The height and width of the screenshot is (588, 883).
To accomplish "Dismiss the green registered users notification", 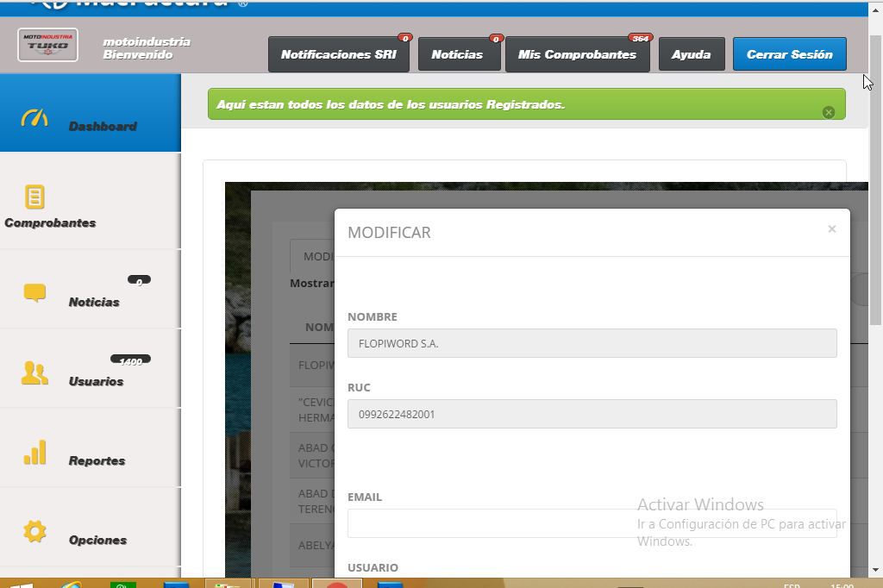I will pos(828,112).
